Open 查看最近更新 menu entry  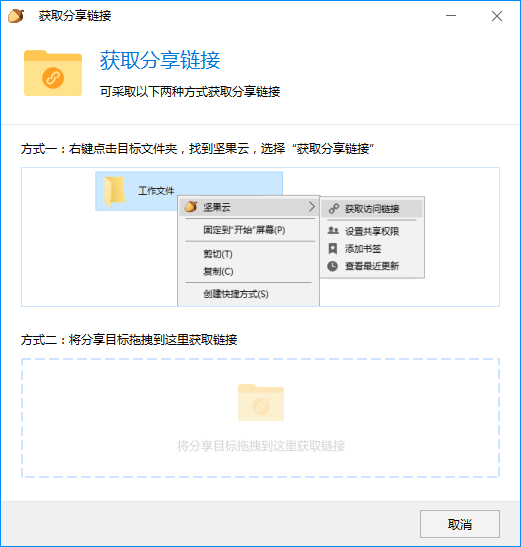click(372, 266)
